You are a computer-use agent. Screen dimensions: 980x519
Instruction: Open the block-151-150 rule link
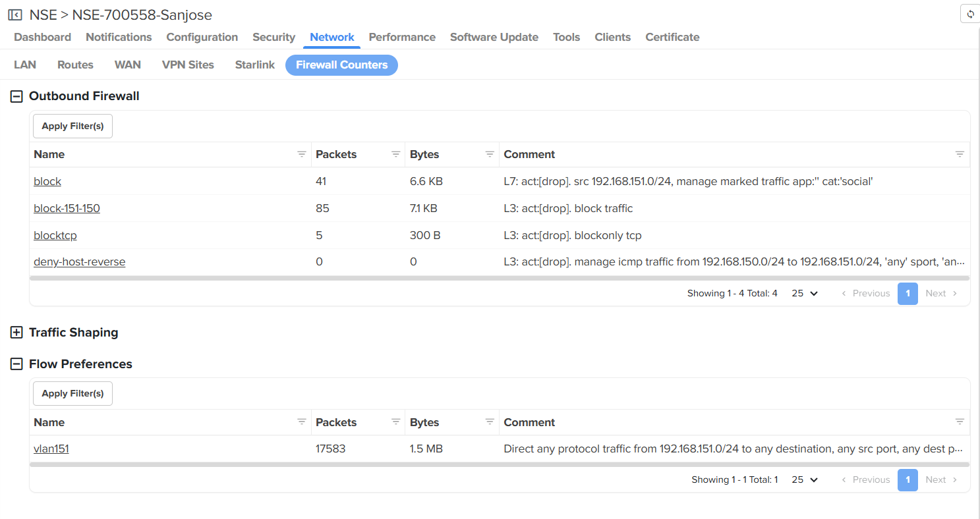click(67, 208)
